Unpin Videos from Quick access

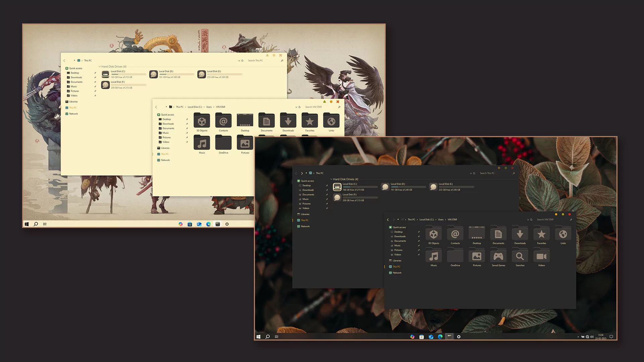419,254
